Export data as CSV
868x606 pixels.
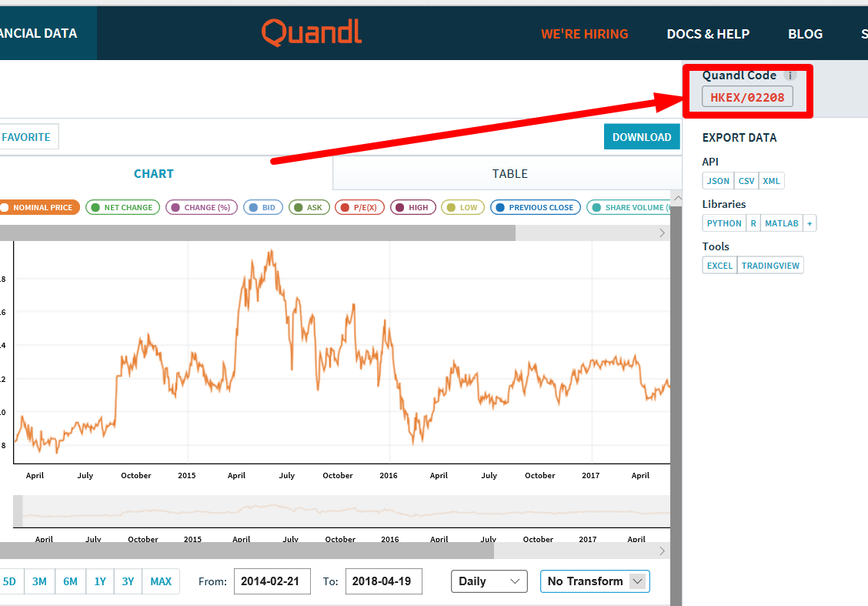tap(746, 181)
